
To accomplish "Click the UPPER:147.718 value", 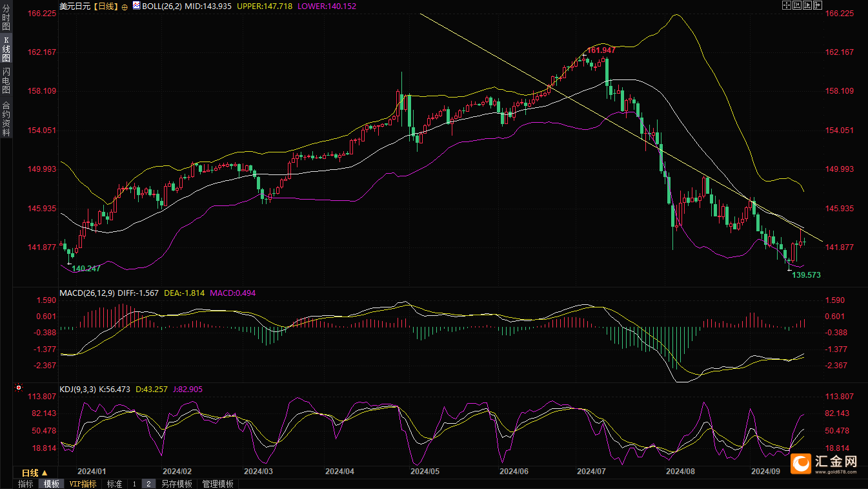I will pos(265,6).
